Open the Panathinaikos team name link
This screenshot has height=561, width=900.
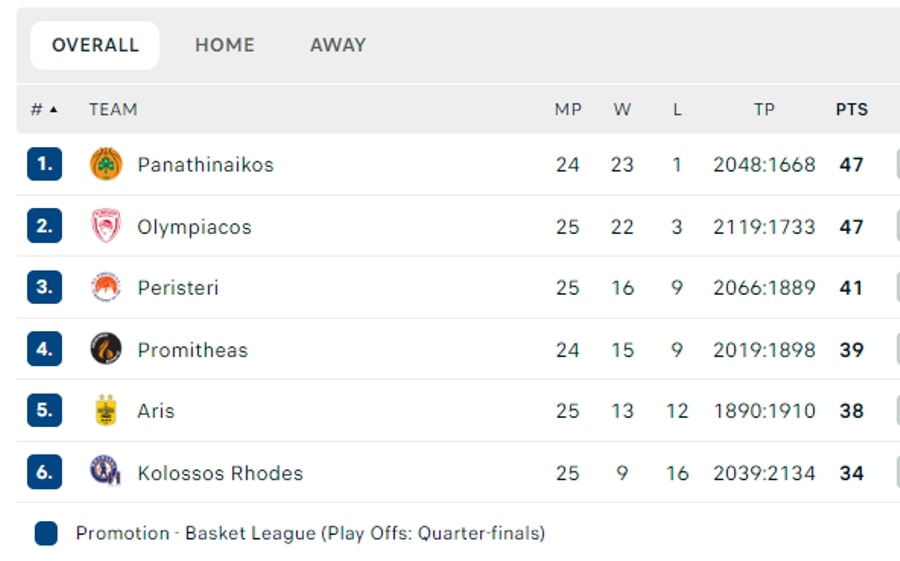(x=205, y=164)
